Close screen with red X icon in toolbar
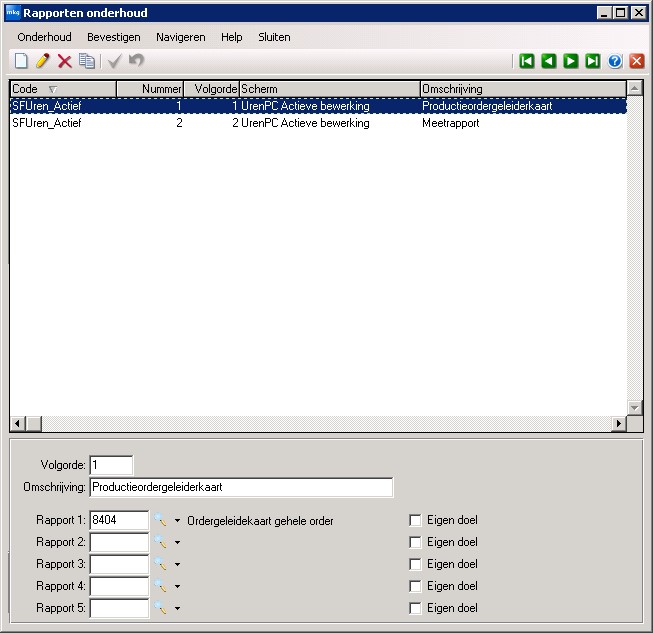This screenshot has width=653, height=633. pos(637,61)
